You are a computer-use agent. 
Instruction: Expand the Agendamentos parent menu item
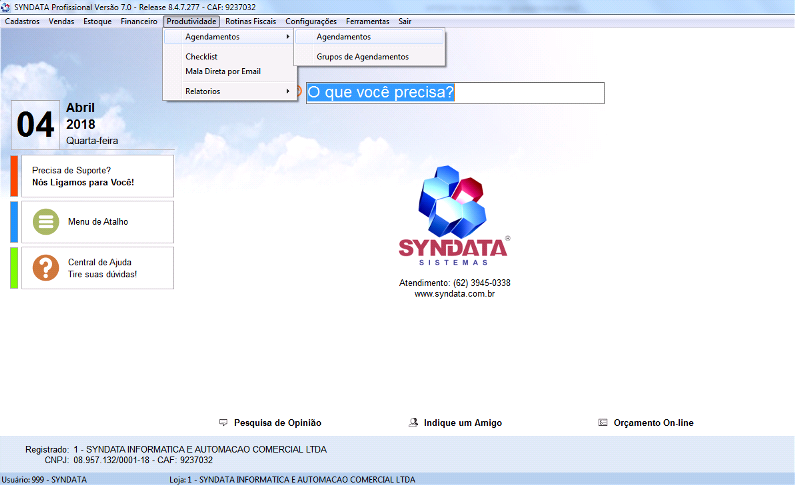click(x=230, y=37)
